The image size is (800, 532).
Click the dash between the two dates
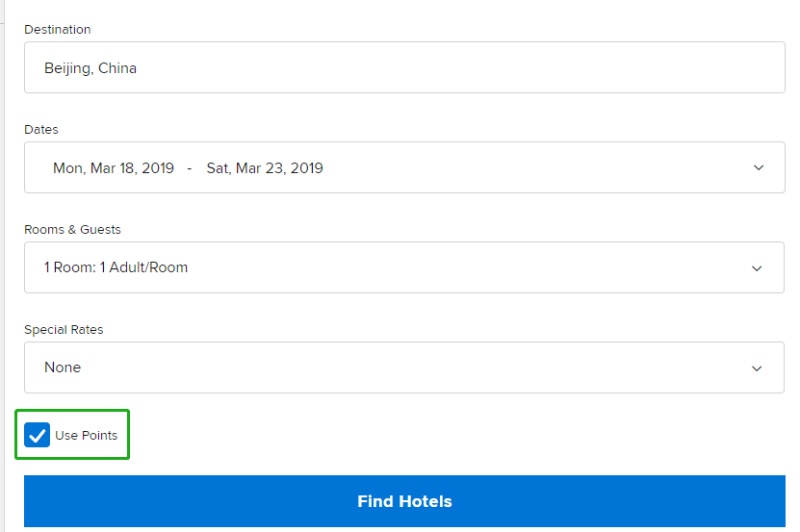coord(190,168)
